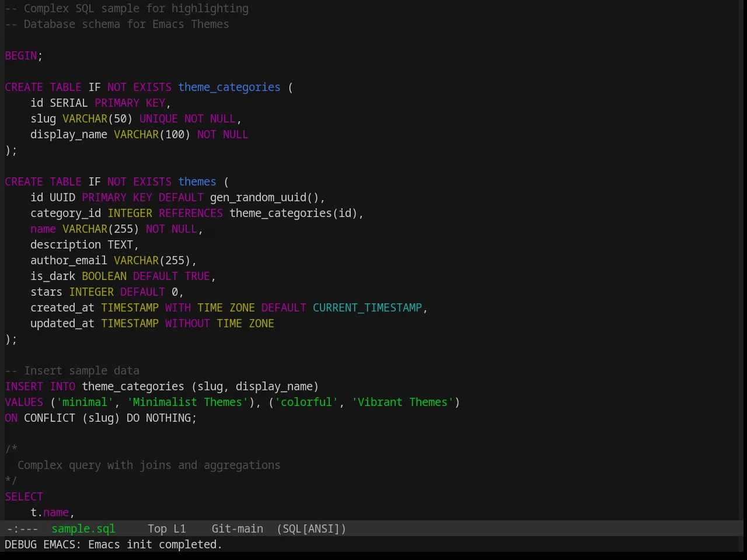Click the 'category_id' column name

point(65,213)
